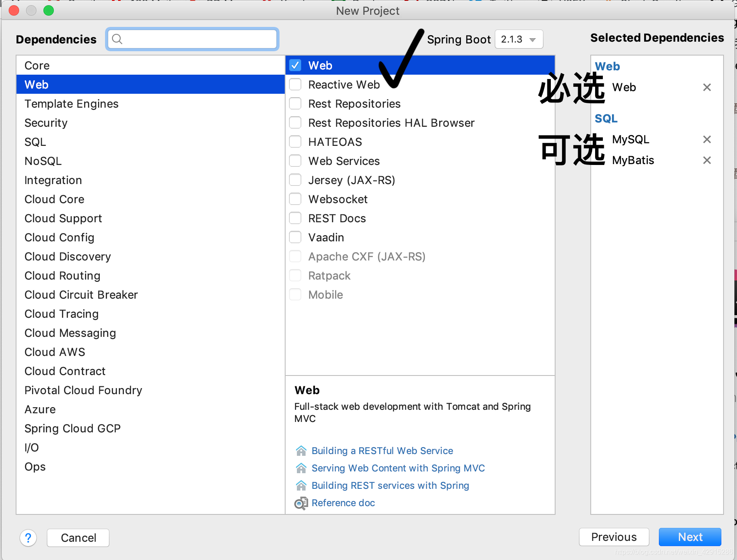Screen dimensions: 737x560
Task: Choose the Cloud AWS category
Action: click(x=150, y=352)
